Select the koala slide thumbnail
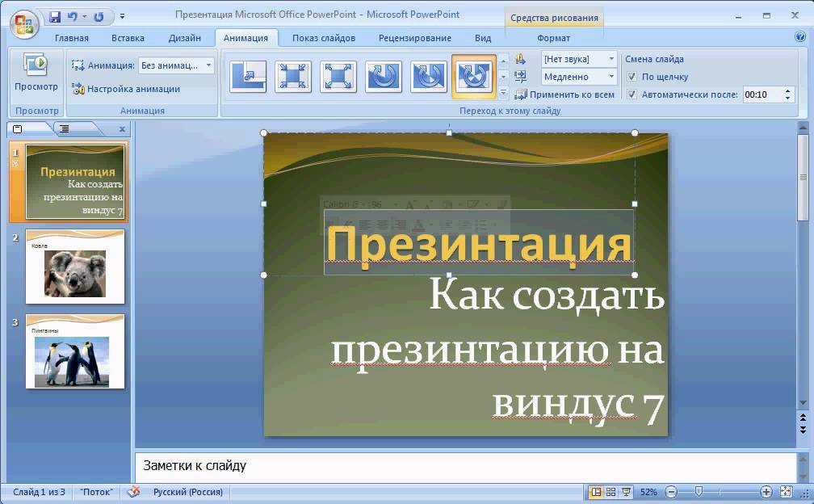This screenshot has width=814, height=504. point(75,267)
